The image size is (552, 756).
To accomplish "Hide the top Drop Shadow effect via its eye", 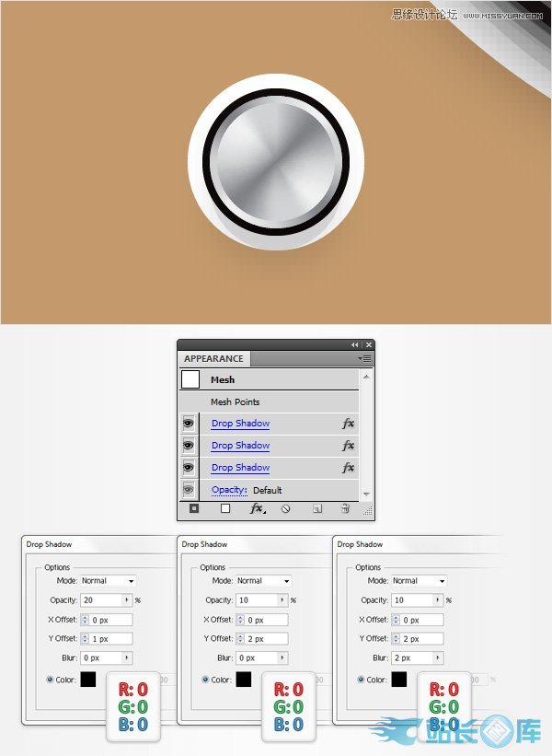I will point(189,424).
